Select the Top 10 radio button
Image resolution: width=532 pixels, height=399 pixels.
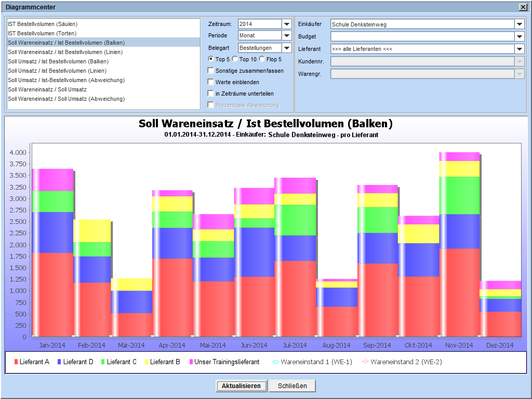[x=235, y=59]
